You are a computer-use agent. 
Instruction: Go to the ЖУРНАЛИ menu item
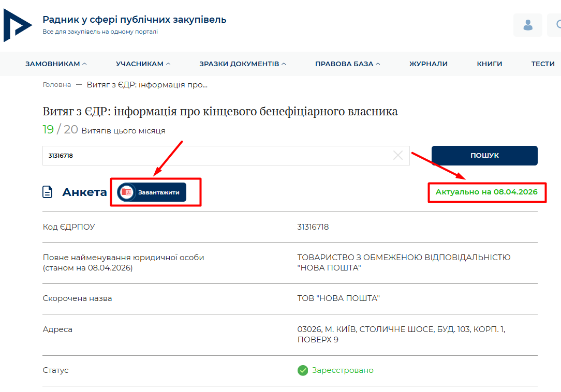(x=428, y=64)
